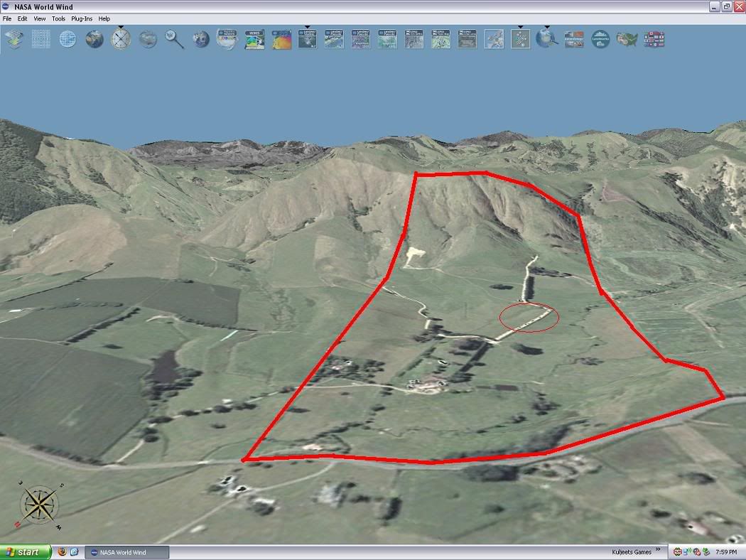Open the WMS browser toolbar icon
Image resolution: width=746 pixels, height=560 pixels.
tap(254, 38)
